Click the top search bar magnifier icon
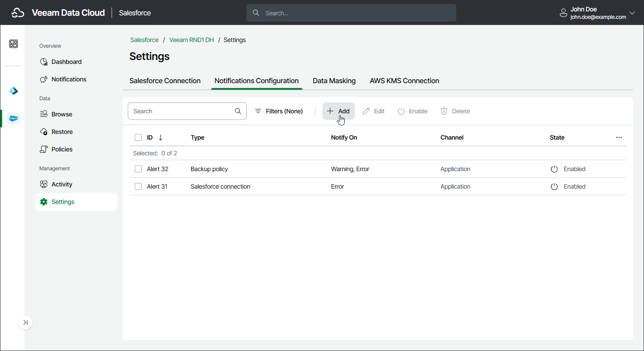Viewport: 644px width, 351px height. click(x=256, y=13)
